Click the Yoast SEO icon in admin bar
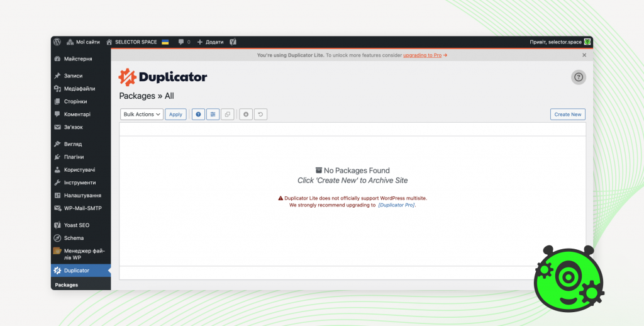Viewport: 644px width, 326px height. tap(233, 42)
